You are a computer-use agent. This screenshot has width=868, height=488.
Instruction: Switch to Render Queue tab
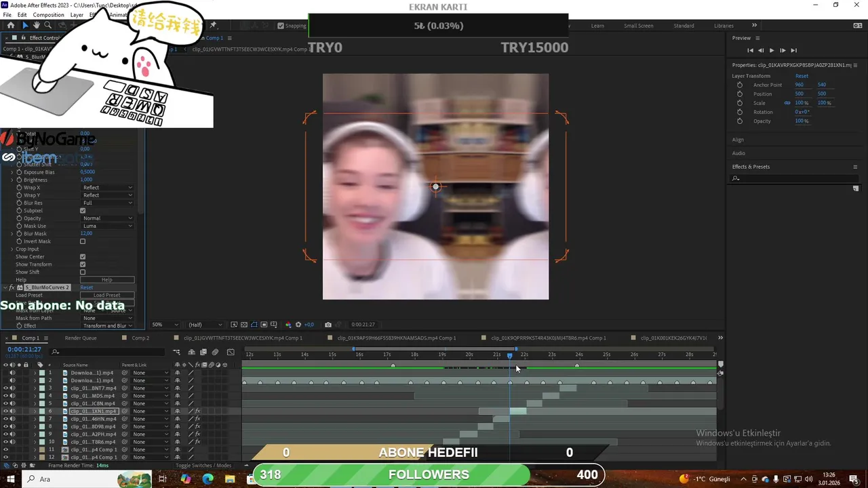click(x=81, y=338)
